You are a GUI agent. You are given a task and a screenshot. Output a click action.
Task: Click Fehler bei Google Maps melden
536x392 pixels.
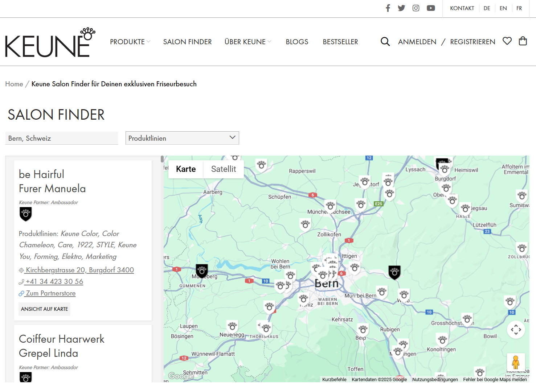tap(495, 379)
